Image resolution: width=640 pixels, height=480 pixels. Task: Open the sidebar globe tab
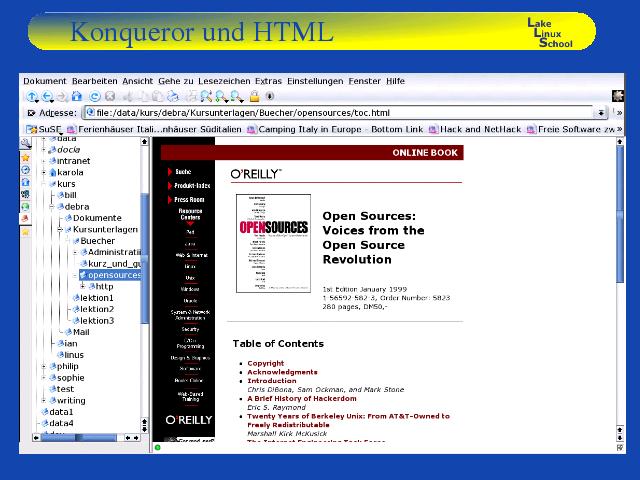pos(25,207)
